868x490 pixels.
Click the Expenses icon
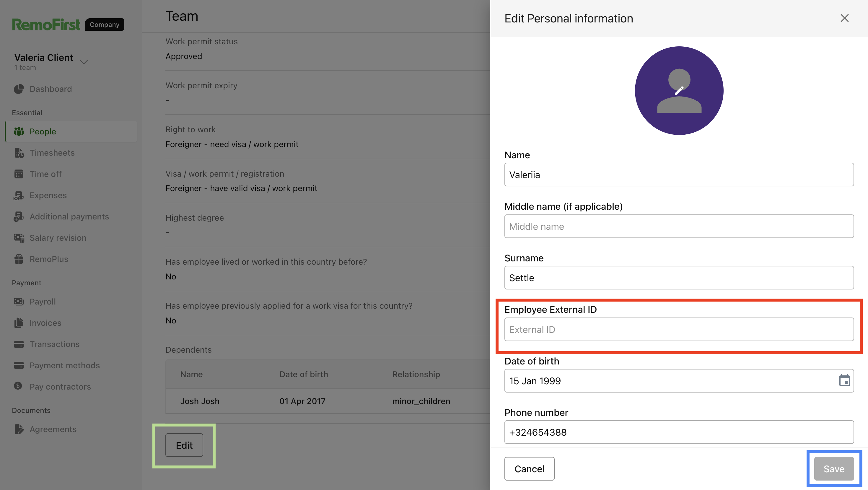[x=19, y=195]
